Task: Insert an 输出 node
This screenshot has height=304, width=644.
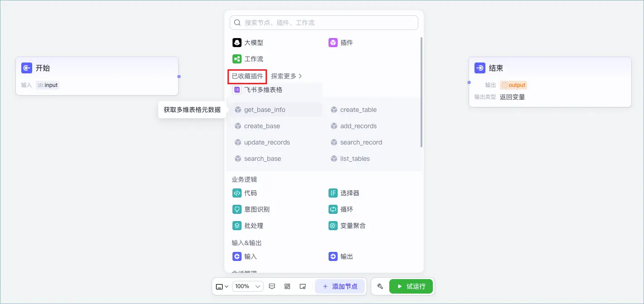Action: 341,256
